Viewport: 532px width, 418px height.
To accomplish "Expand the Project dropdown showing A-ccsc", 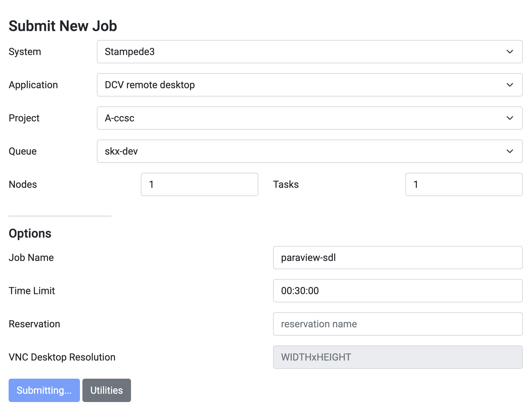I will [310, 118].
